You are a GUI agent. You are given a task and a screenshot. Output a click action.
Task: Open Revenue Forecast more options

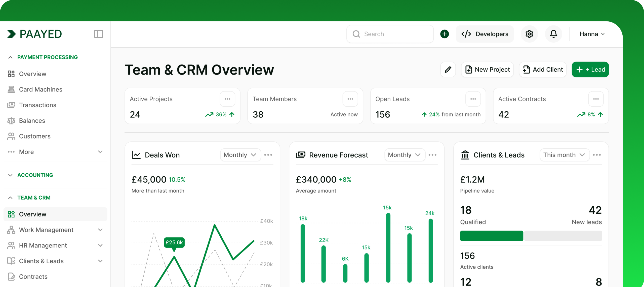tap(432, 155)
